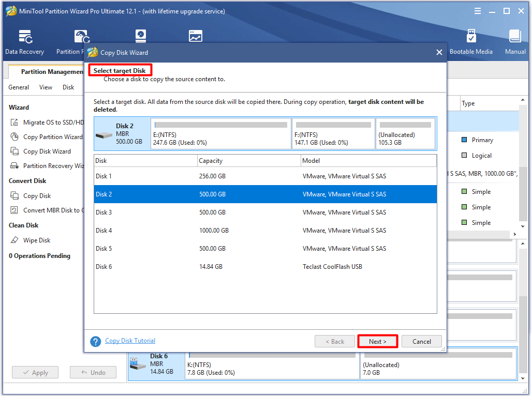Click Migrate OS to SSD/HD text
The width and height of the screenshot is (532, 396).
coord(53,123)
